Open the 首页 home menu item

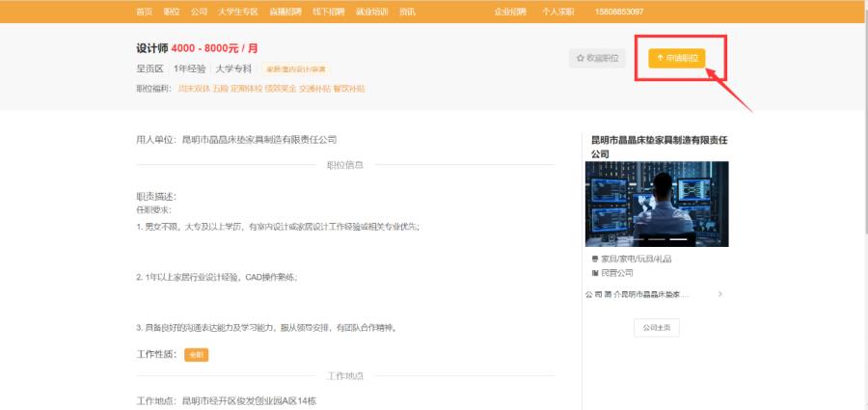click(x=144, y=12)
